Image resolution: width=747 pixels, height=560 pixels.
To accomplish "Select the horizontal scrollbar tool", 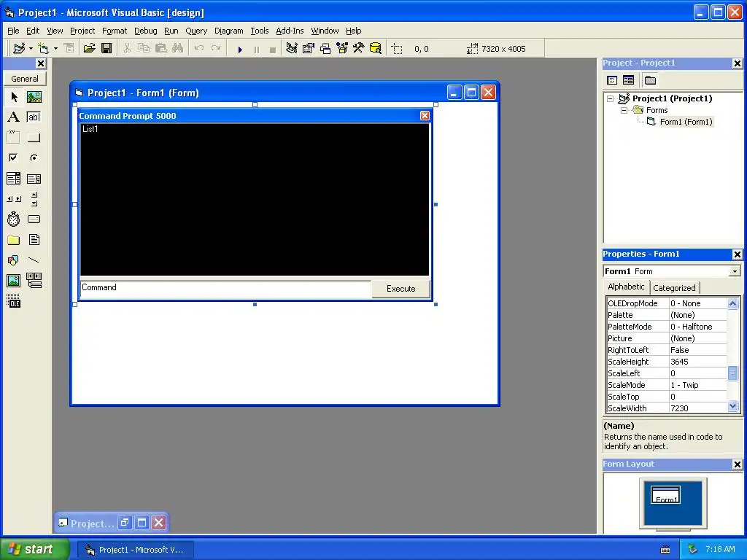I will click(14, 199).
